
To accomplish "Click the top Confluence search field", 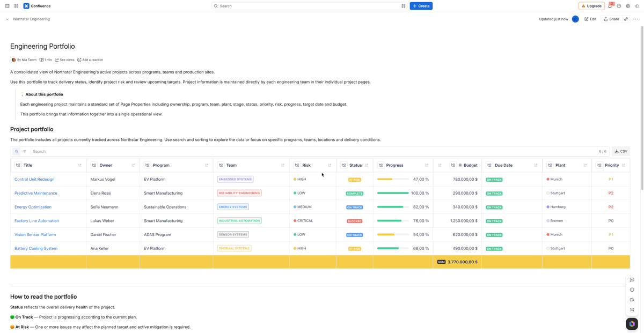I will [x=309, y=6].
